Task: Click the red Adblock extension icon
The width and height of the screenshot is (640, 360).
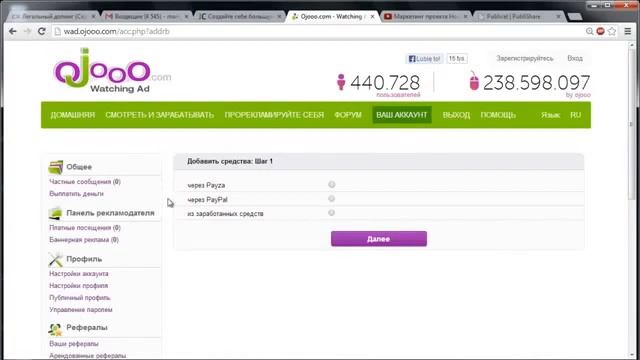Action: coord(600,31)
